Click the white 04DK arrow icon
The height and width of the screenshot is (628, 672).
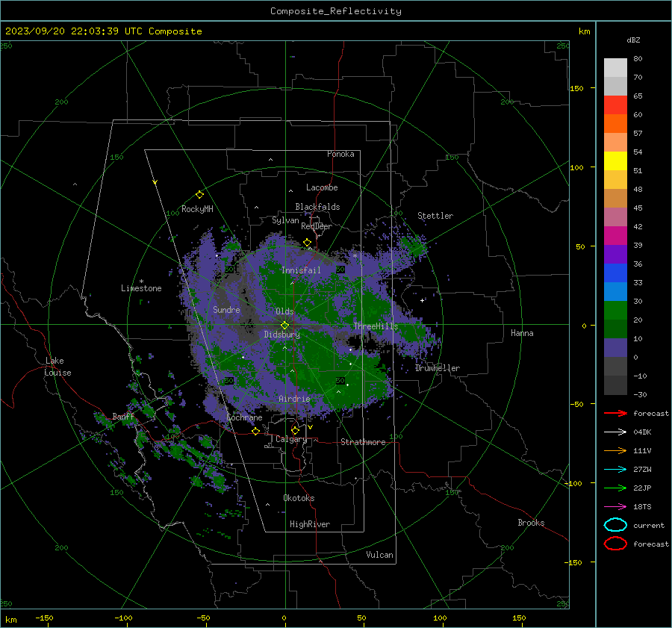tap(615, 432)
